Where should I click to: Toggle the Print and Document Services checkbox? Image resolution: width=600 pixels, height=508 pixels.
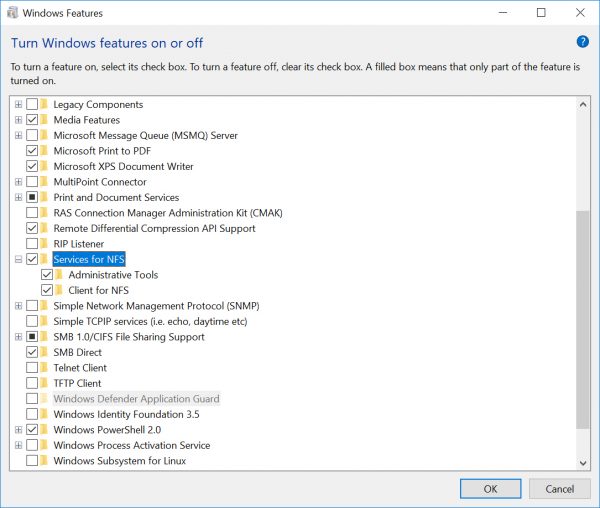32,197
